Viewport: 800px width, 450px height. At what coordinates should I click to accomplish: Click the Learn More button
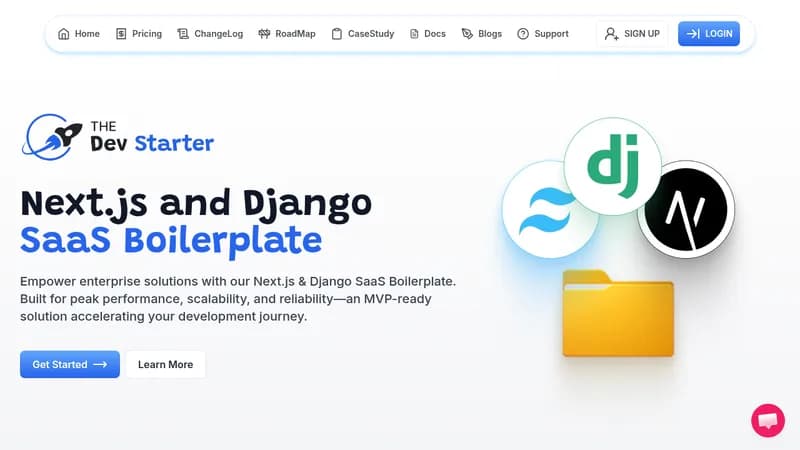[x=165, y=364]
